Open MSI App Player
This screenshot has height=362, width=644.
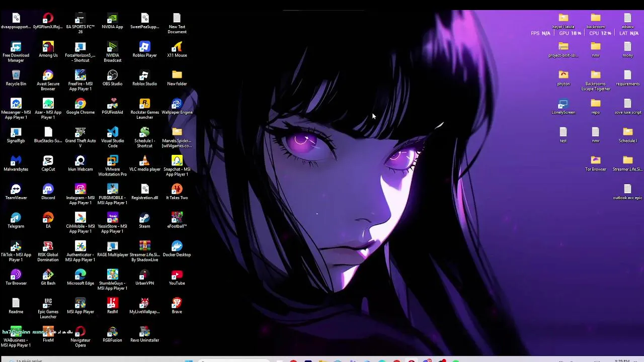click(x=80, y=307)
